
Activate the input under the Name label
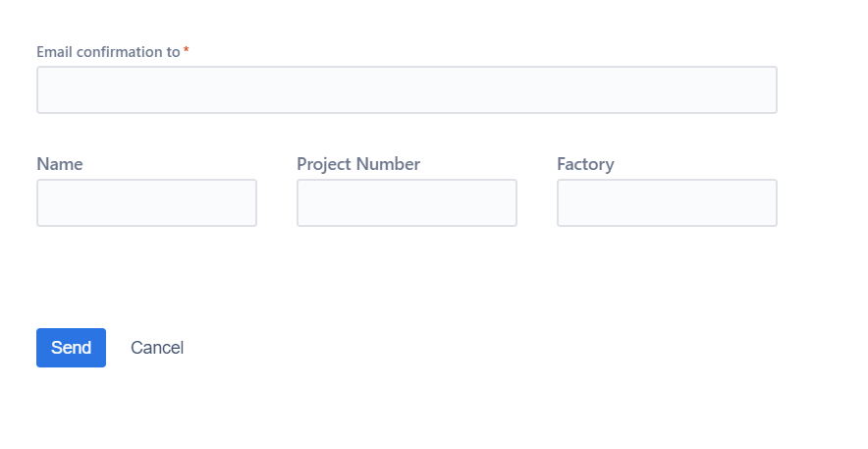(146, 202)
